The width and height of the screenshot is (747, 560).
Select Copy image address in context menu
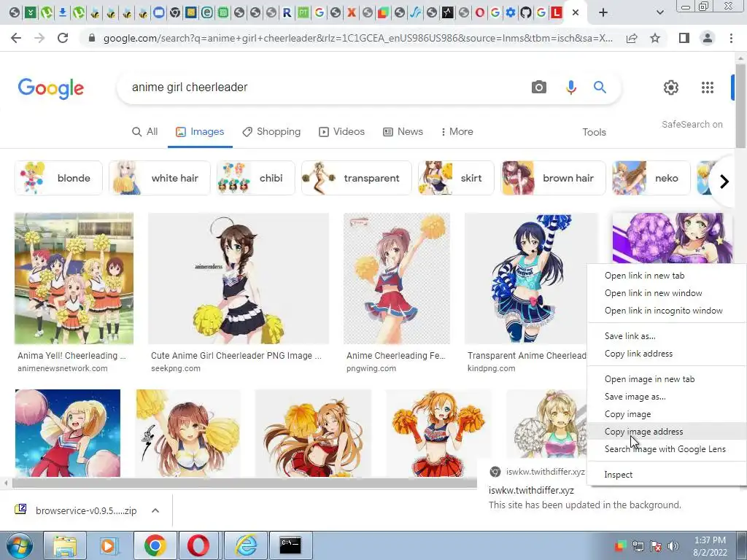click(666, 432)
